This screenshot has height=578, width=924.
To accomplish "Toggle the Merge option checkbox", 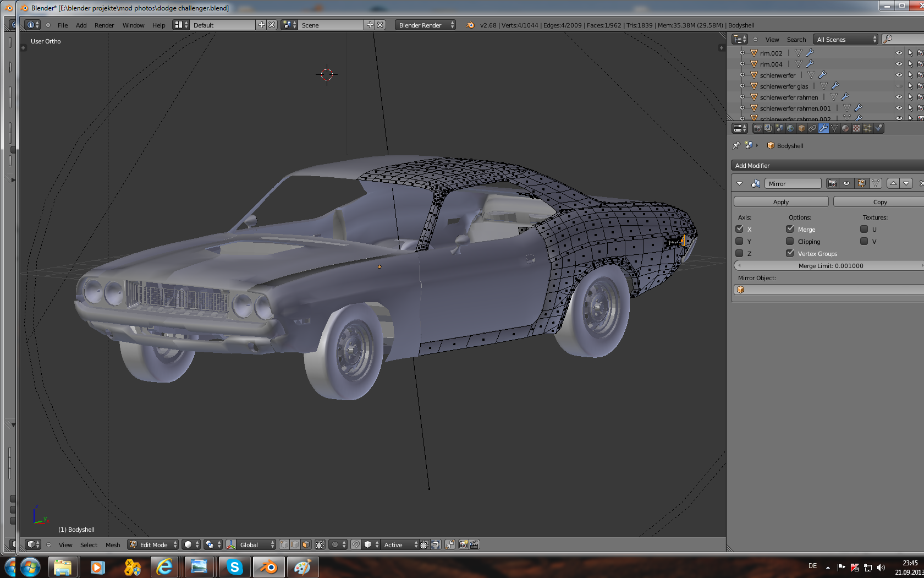I will coord(790,229).
